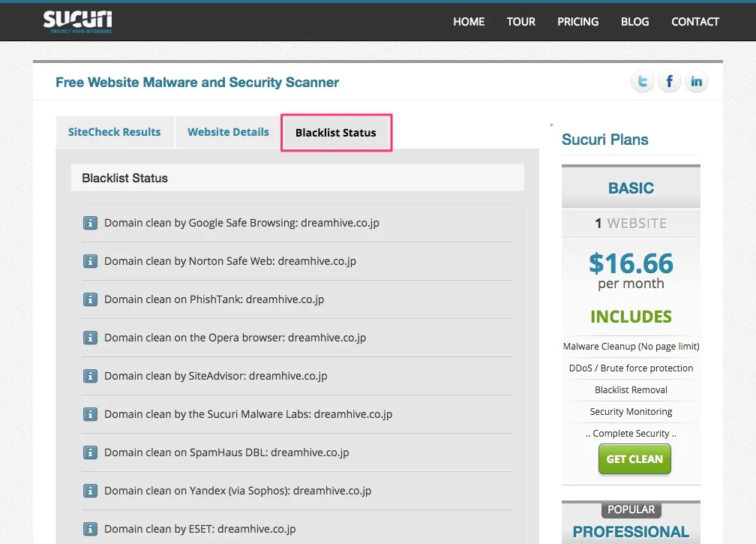Click info icon beside Google Safe Browsing
Viewport: 756px width, 544px height.
90,223
